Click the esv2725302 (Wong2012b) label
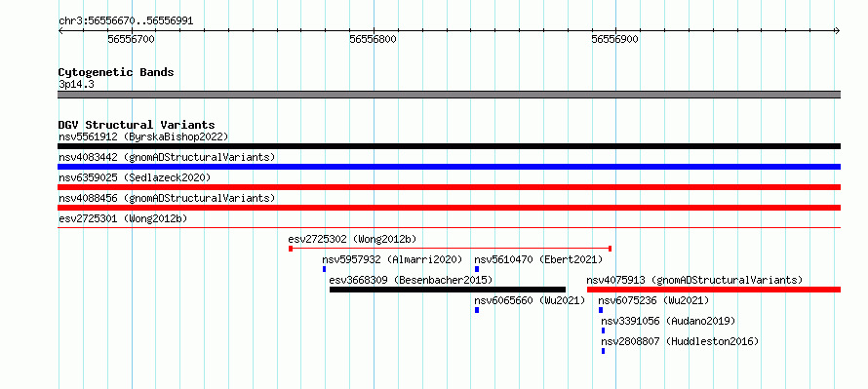868x389 pixels. [x=352, y=239]
